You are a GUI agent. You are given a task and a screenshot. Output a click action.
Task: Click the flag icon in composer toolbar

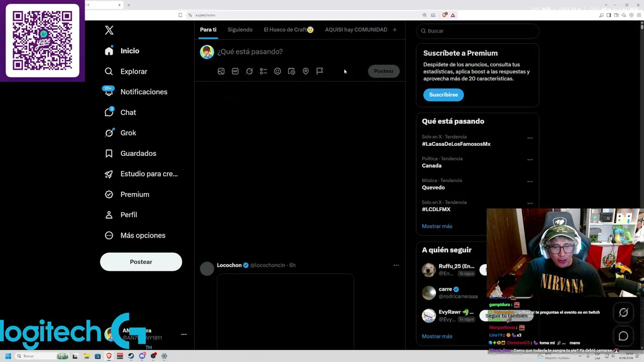point(319,71)
